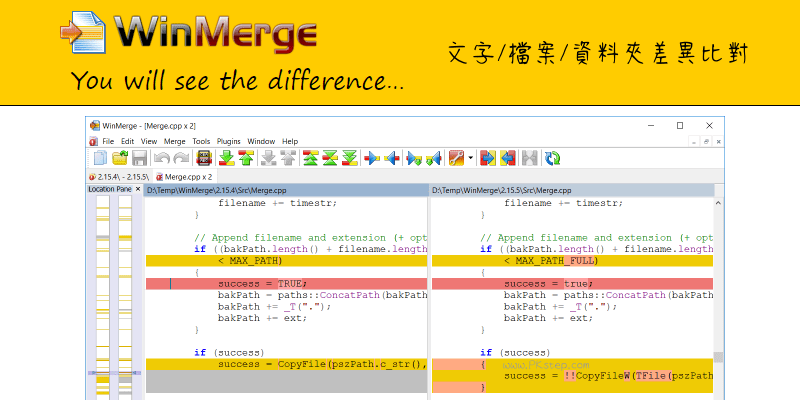Viewport: 800px width, 400px height.
Task: Click the grayed Auto Merge icon
Action: click(x=530, y=158)
